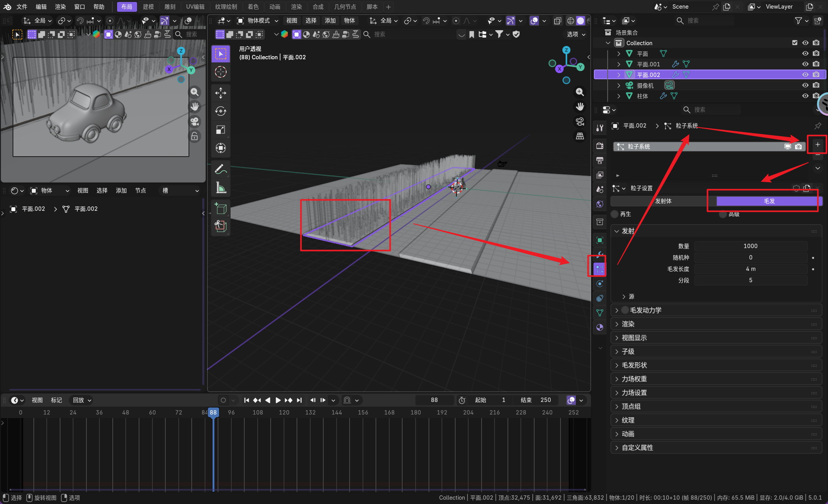Screen dimensions: 828x504
Task: Select the Scale tool in viewport toolbar
Action: (x=220, y=130)
